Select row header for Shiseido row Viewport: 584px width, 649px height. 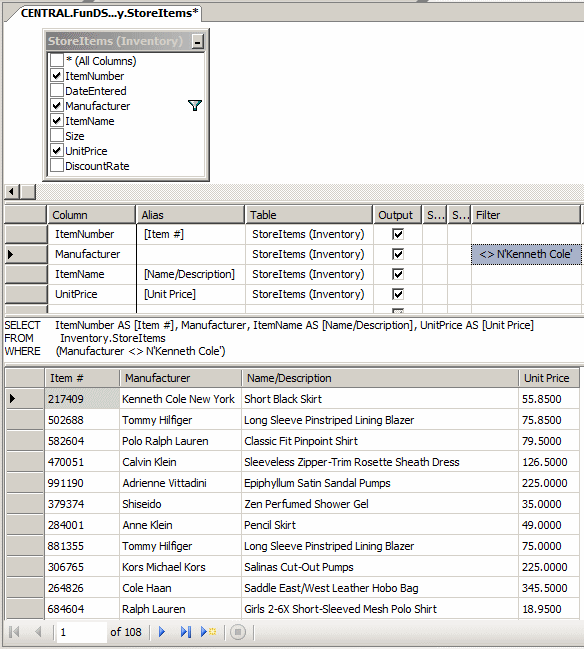[25, 504]
